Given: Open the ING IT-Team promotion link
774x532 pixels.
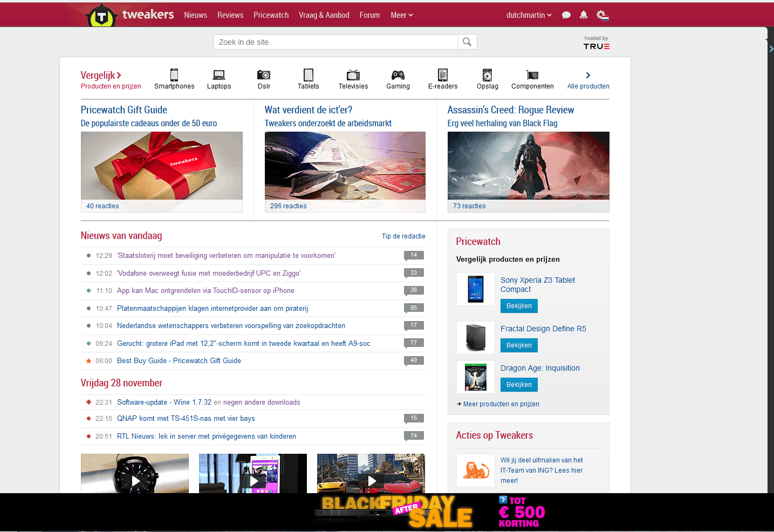Looking at the screenshot, I should [542, 470].
